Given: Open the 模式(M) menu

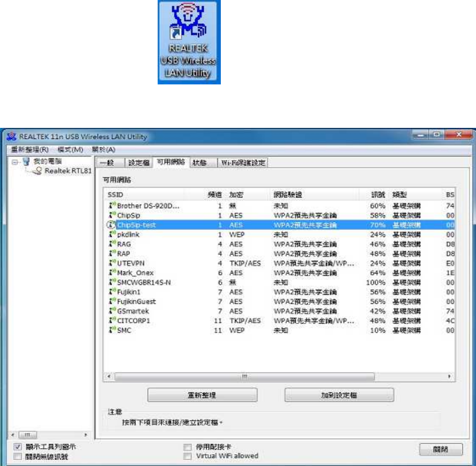Looking at the screenshot, I should coord(70,150).
